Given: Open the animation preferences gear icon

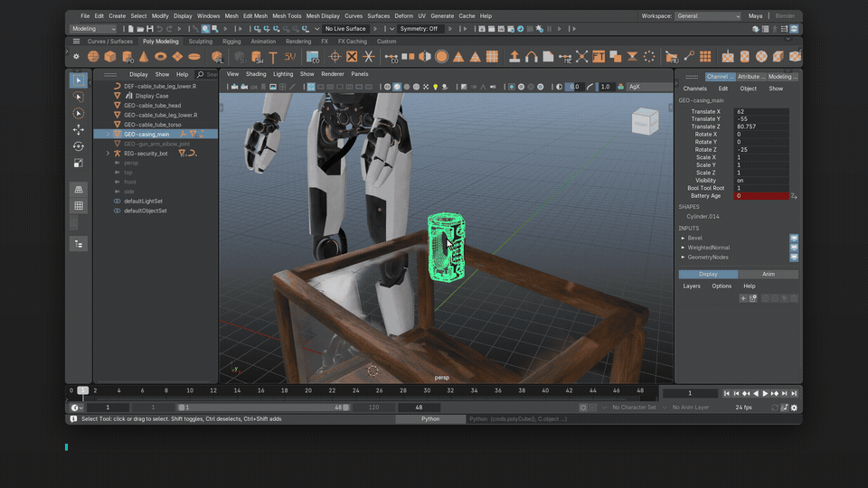Looking at the screenshot, I should coord(794,408).
